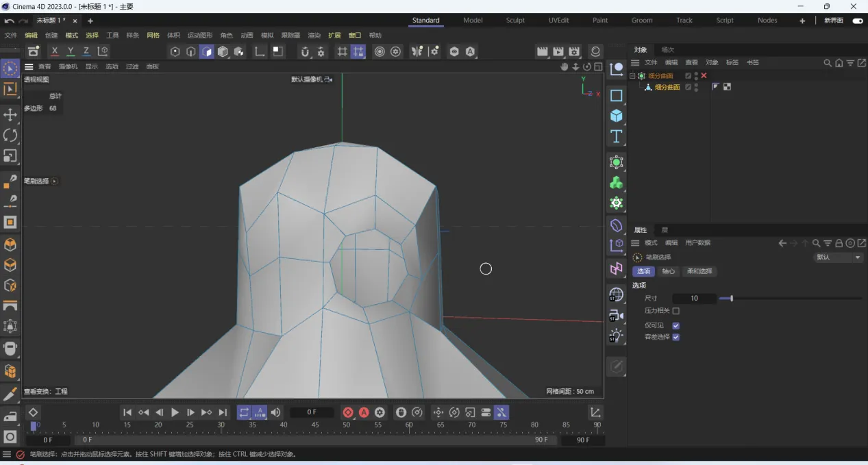Select the Rotate tool

(10, 135)
